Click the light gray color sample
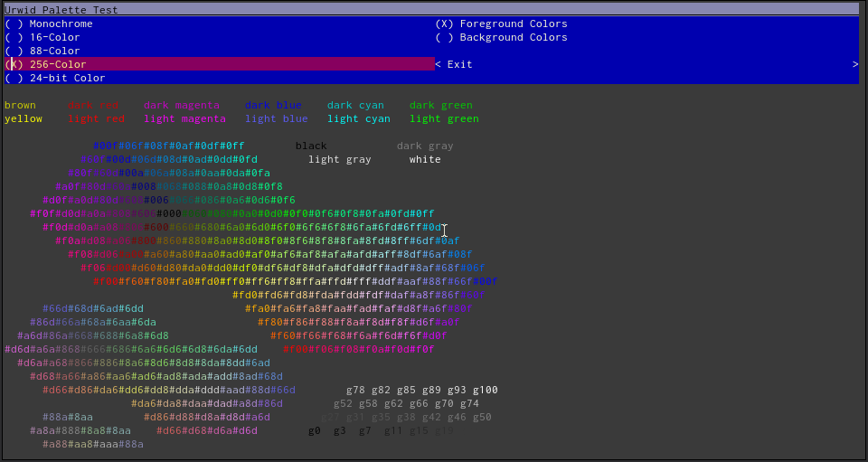868x462 pixels. tap(339, 159)
